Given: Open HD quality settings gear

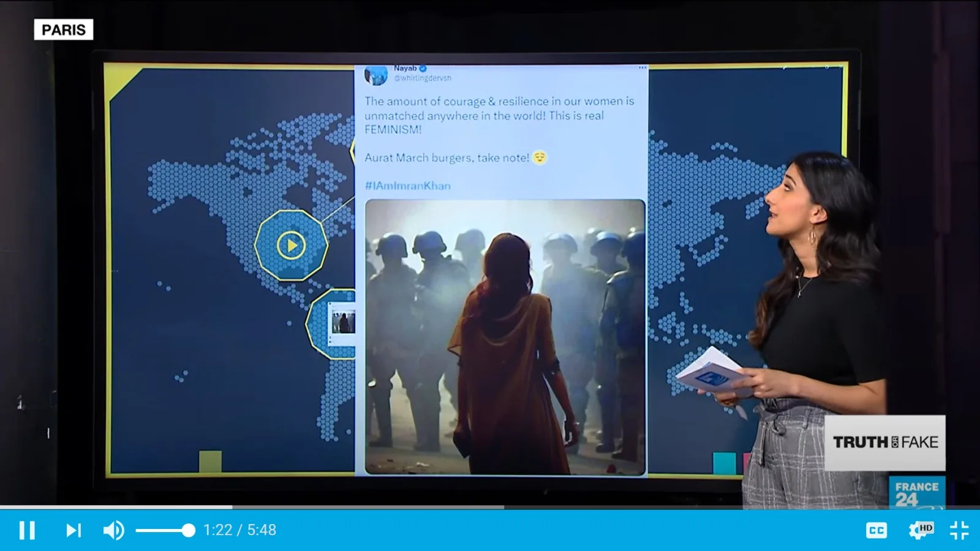Looking at the screenshot, I should tap(921, 530).
